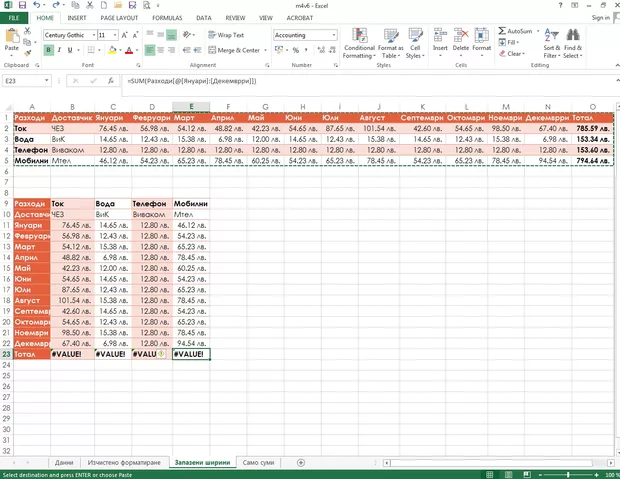
Task: Click the Merge & Center button
Action: (234, 50)
